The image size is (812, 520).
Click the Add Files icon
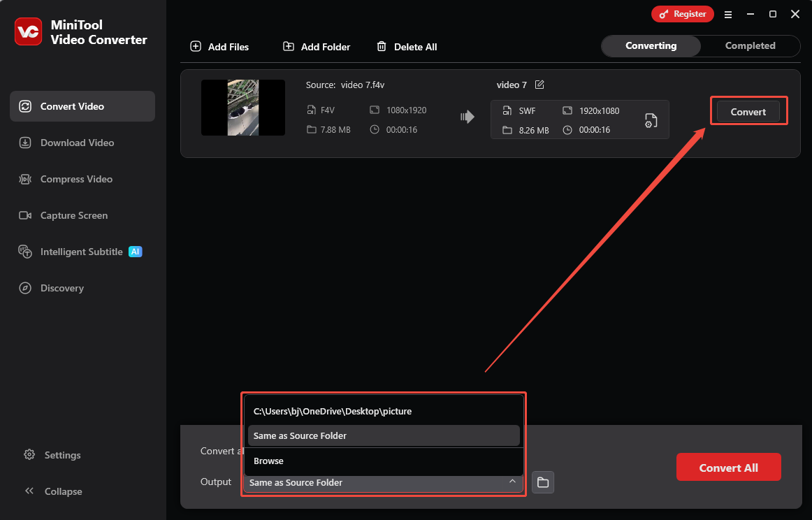pyautogui.click(x=195, y=46)
